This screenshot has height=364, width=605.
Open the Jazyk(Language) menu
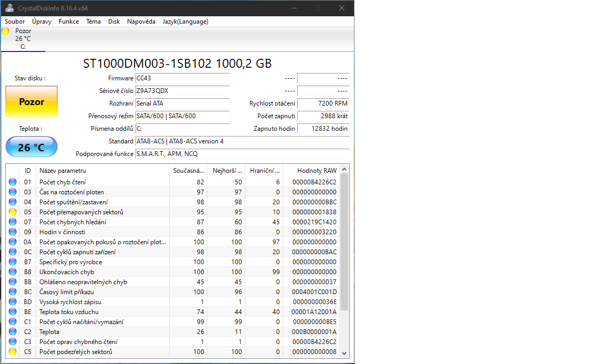point(185,22)
